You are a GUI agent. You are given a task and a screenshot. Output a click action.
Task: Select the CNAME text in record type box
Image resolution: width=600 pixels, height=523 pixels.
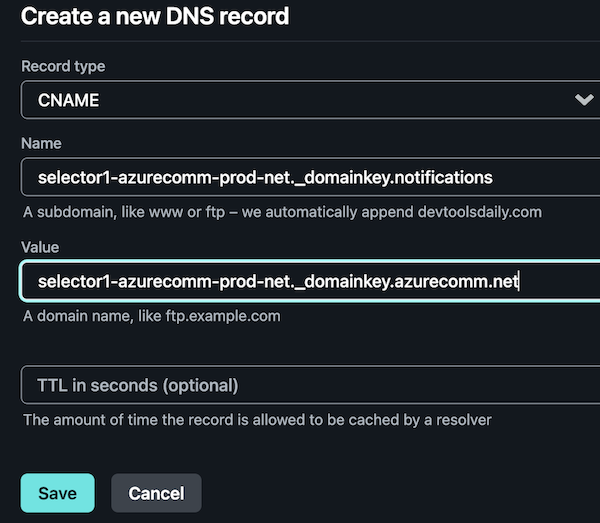coord(68,100)
